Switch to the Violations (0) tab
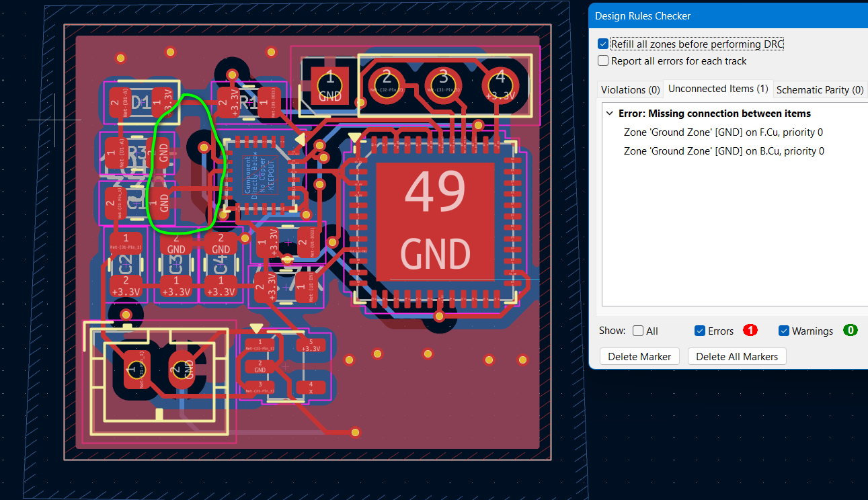868x500 pixels. click(630, 89)
